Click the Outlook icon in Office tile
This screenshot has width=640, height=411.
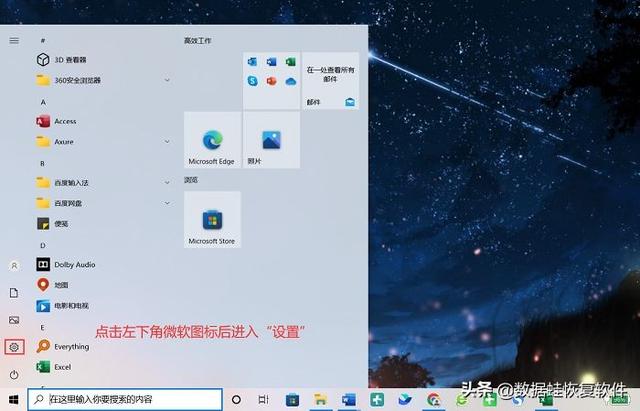coord(252,62)
